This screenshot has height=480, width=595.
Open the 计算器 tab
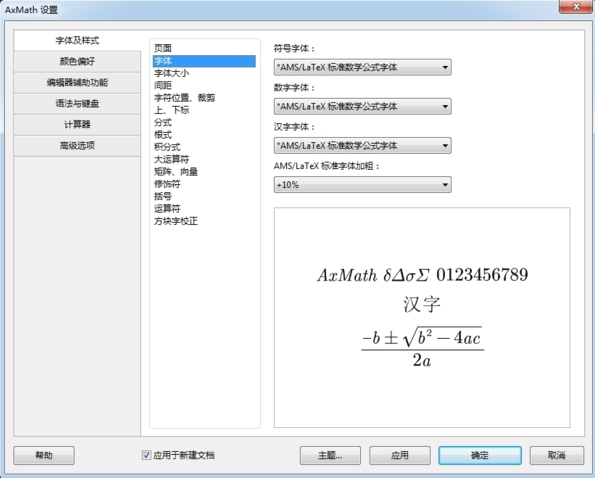coord(77,124)
